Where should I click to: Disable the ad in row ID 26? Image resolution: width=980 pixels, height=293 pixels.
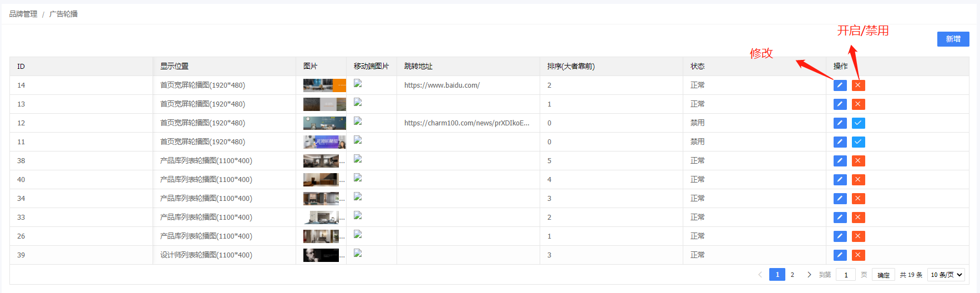point(858,236)
